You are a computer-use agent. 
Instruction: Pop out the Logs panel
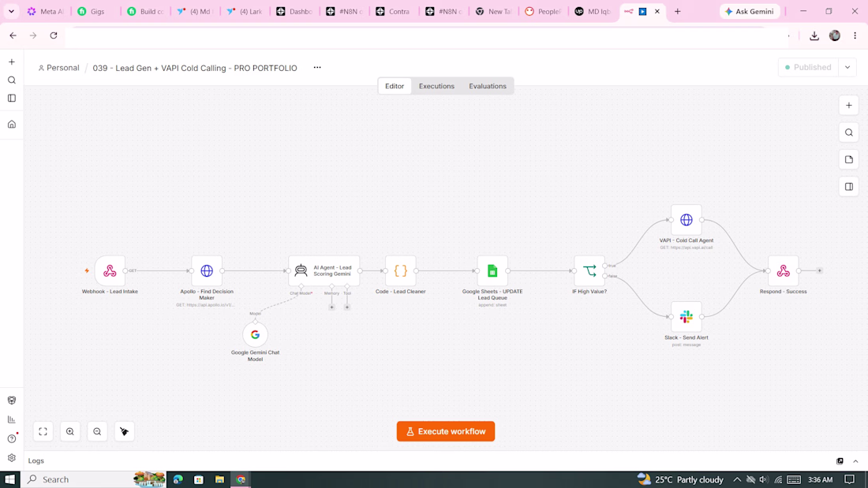pos(840,461)
